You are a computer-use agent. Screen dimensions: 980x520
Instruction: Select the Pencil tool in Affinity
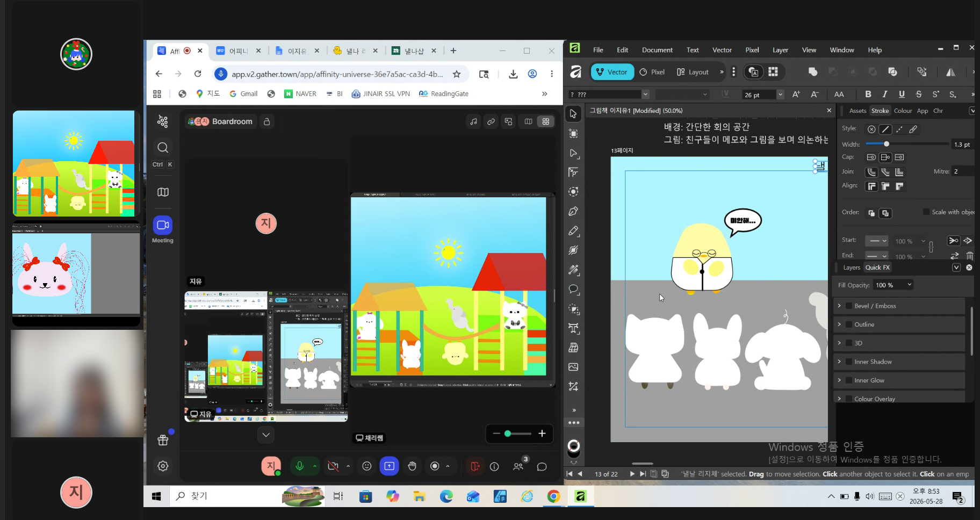573,231
